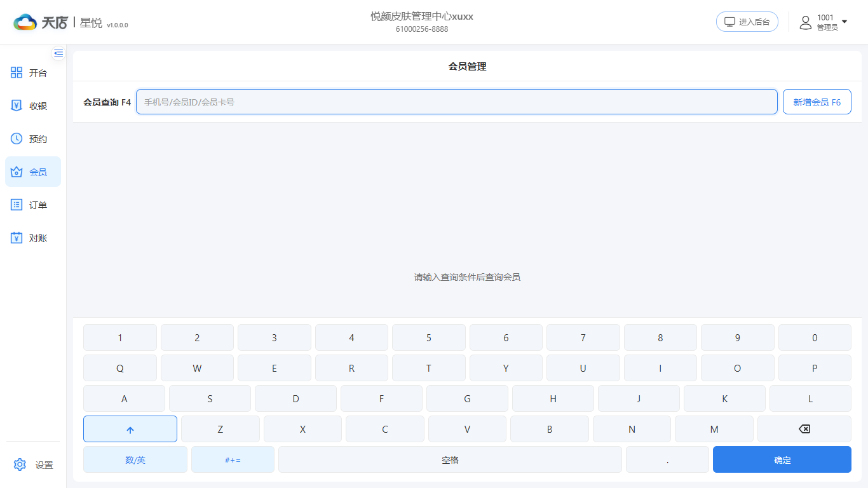
Task: Focus the 手机号/会员ID/会员卡号 search field
Action: point(457,102)
